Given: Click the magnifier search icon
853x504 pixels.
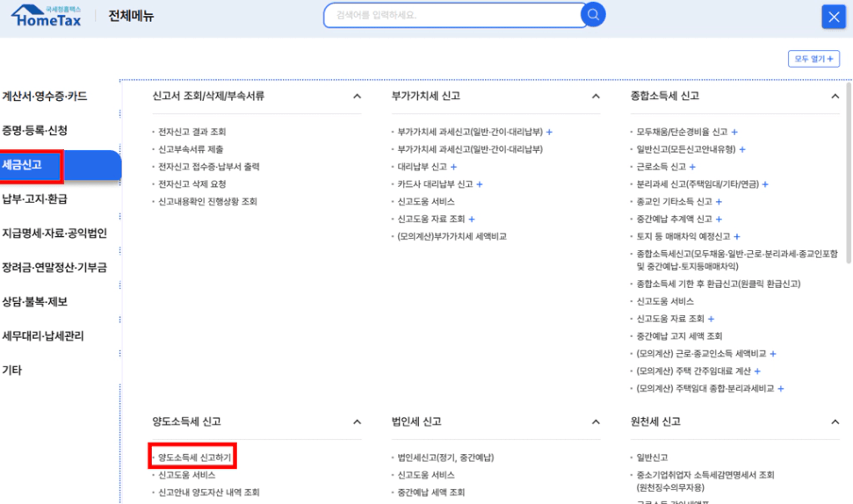Looking at the screenshot, I should tap(595, 15).
